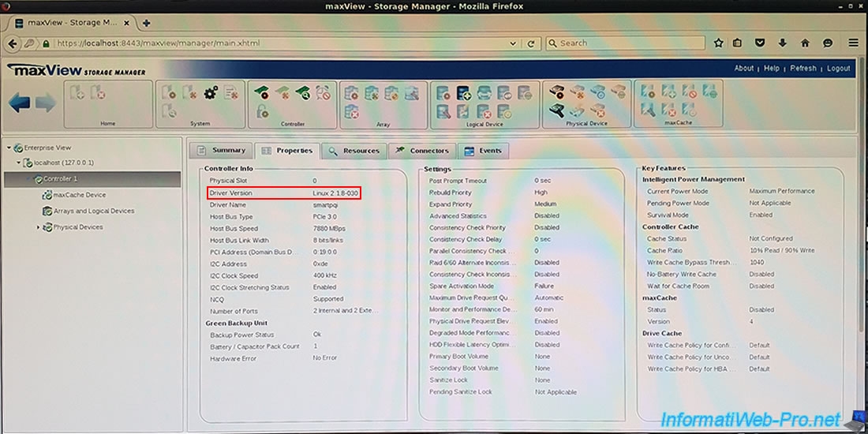The height and width of the screenshot is (434, 868).
Task: Click the I2C Clock Speed value 400 kHz
Action: pyautogui.click(x=324, y=275)
